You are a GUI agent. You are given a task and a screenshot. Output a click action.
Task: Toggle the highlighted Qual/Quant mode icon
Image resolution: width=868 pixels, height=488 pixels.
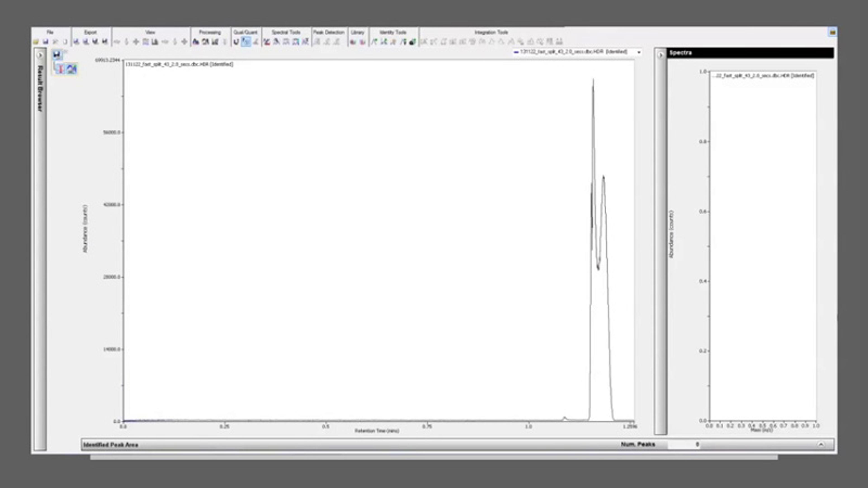[246, 42]
